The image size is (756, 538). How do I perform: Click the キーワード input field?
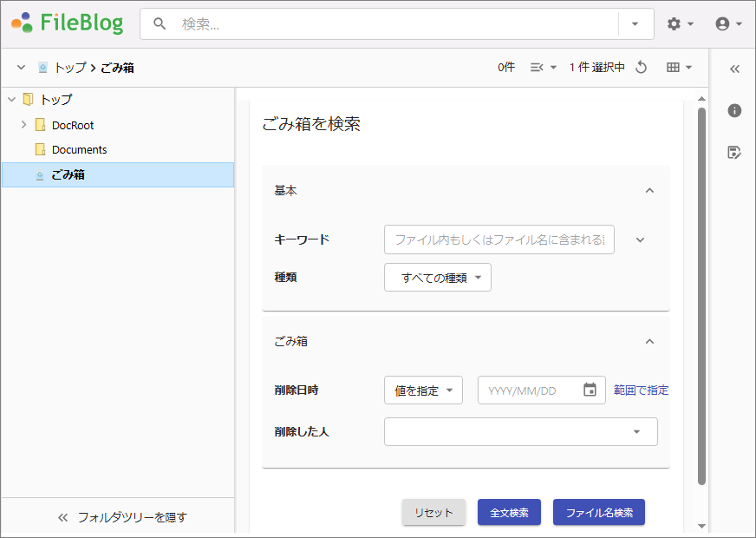click(499, 239)
